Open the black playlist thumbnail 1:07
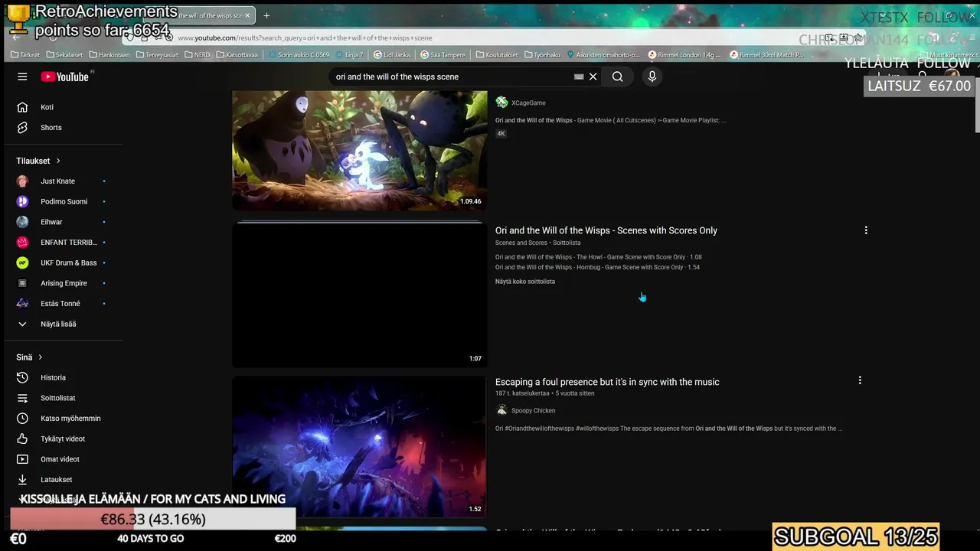 359,295
